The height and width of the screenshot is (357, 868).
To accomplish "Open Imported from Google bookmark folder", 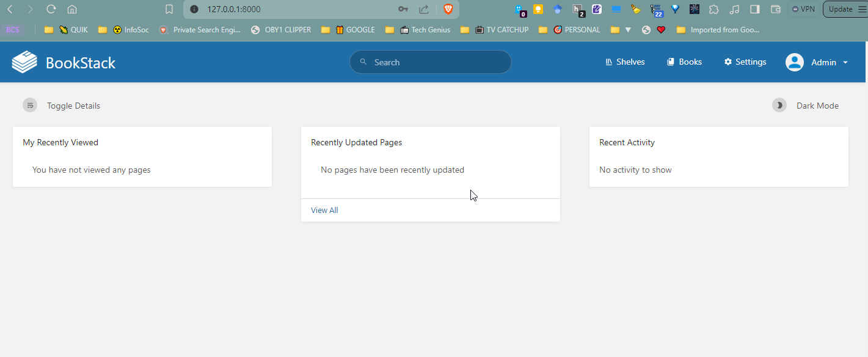I will click(x=718, y=29).
